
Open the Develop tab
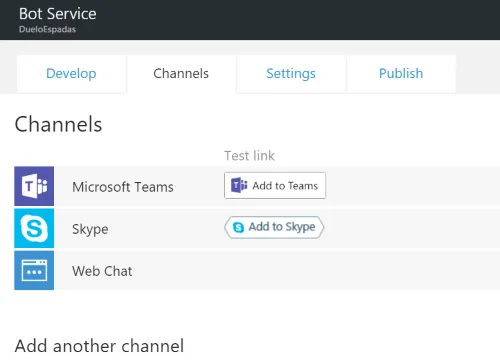pos(71,74)
